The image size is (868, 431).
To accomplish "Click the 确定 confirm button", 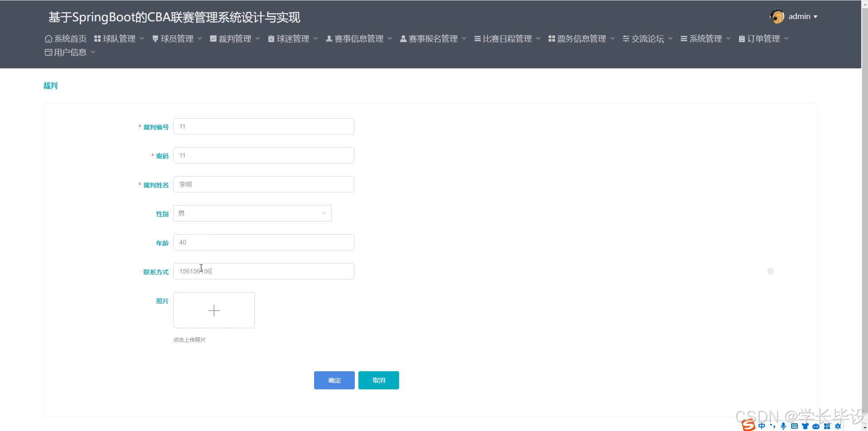I will pos(334,380).
